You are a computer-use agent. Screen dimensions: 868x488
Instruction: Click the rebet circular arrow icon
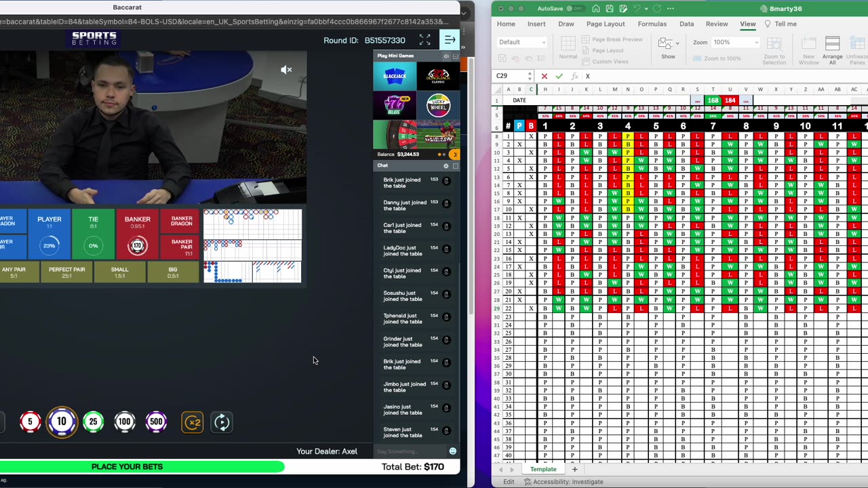coord(222,422)
